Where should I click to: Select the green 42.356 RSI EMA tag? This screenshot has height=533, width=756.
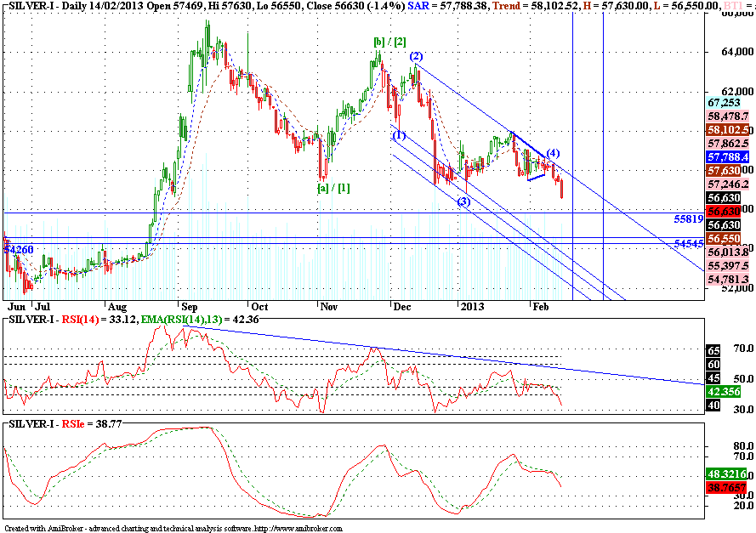[725, 391]
